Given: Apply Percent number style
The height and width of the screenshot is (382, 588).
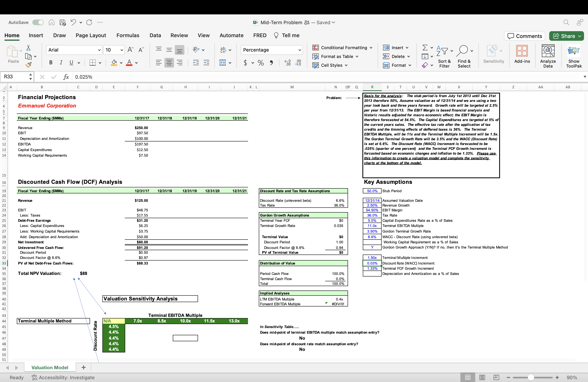Looking at the screenshot, I should tap(260, 63).
